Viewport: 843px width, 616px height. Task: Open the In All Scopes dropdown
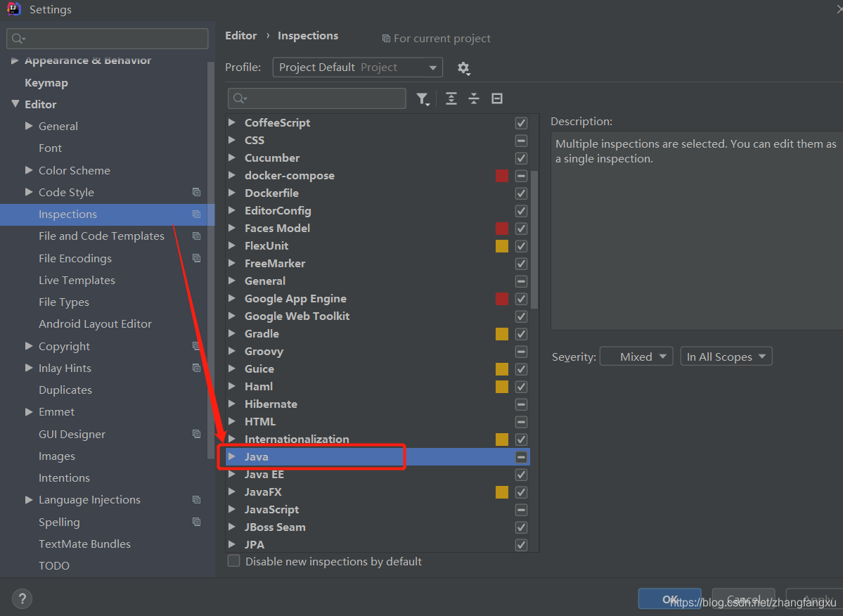click(x=726, y=357)
